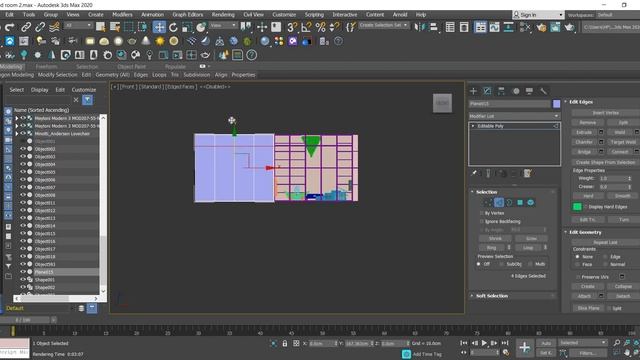640x360 pixels.
Task: Open the Customize menu
Action: pyautogui.click(x=284, y=14)
